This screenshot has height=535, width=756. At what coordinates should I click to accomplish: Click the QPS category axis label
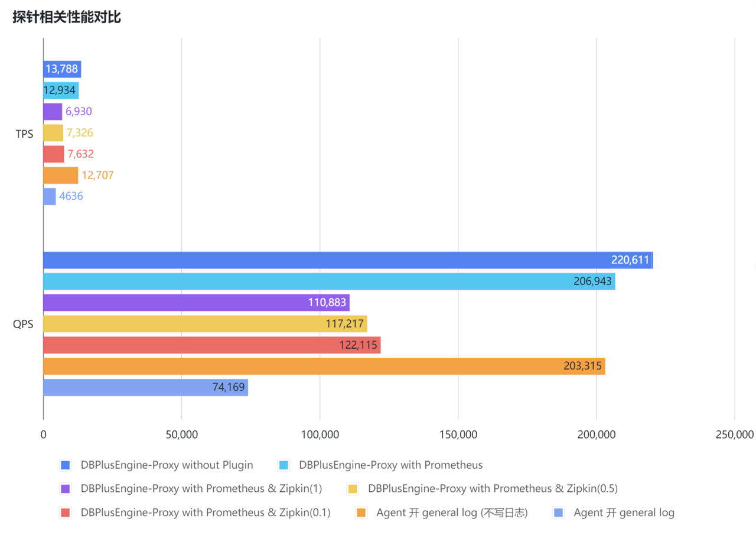[24, 324]
